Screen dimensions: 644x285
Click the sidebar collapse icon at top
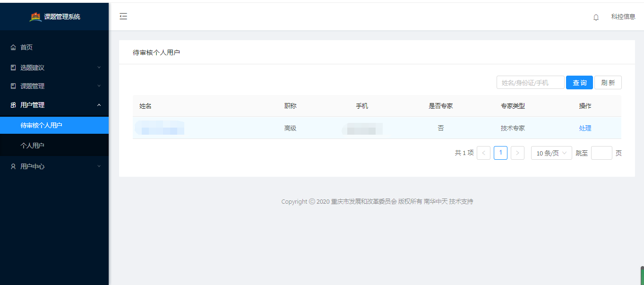(123, 16)
